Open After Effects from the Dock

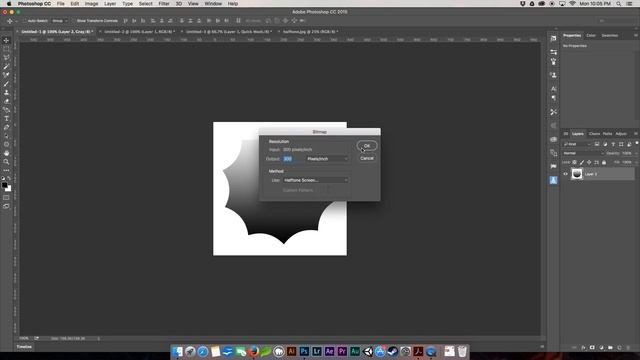click(329, 351)
